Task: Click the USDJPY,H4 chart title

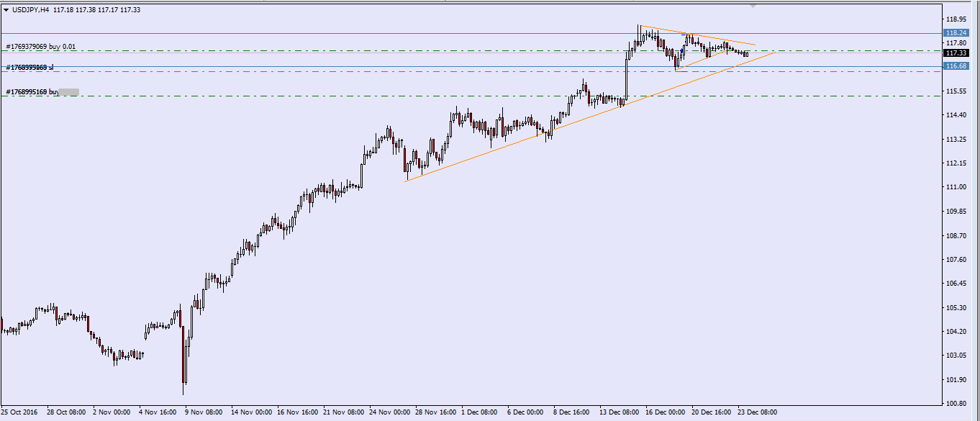Action: 30,9
